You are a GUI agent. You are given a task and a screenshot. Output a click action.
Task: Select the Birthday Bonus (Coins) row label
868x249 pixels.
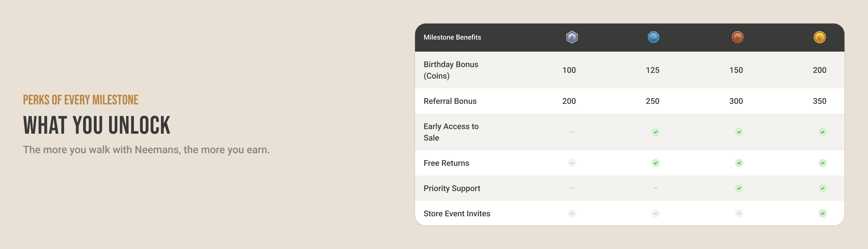coord(451,70)
